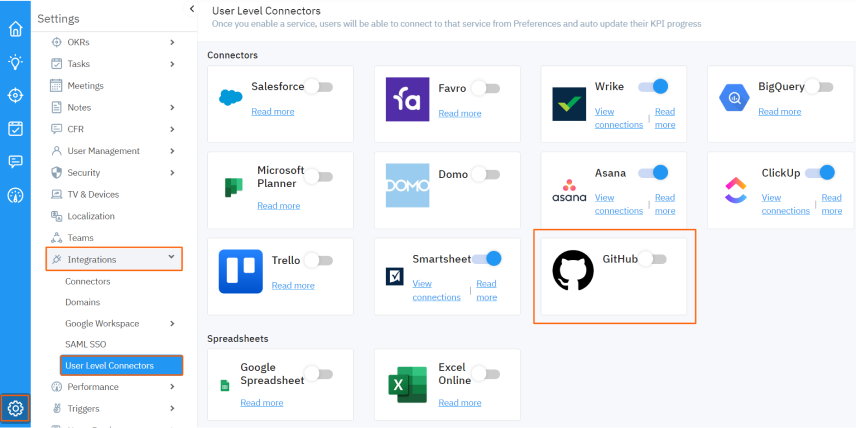Viewport: 856px width, 428px height.
Task: Open the Connectors submenu item
Action: 88,282
